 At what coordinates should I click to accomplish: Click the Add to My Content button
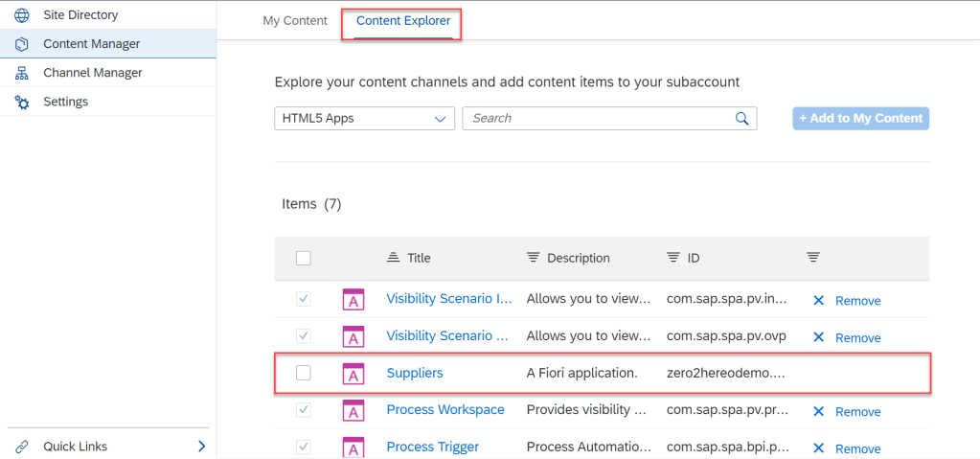coord(860,119)
